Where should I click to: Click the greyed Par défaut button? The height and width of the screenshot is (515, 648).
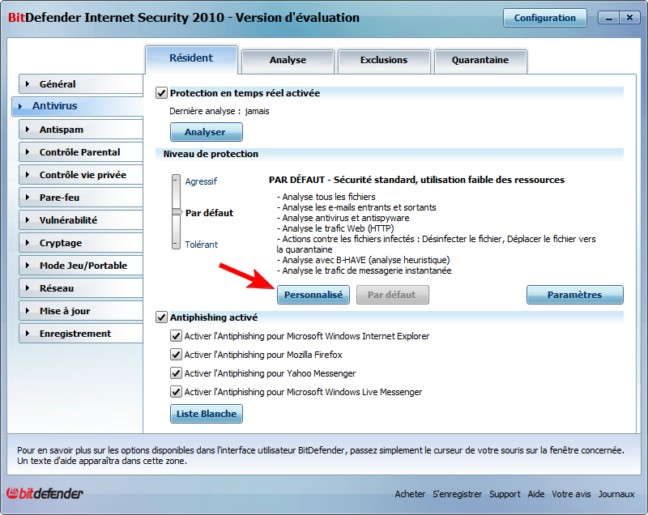click(392, 295)
